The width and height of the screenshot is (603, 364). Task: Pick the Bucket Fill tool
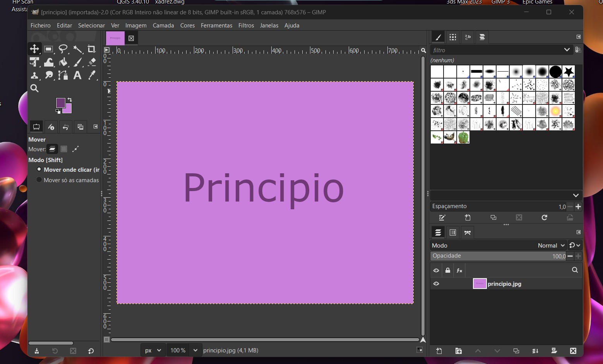pyautogui.click(x=63, y=62)
